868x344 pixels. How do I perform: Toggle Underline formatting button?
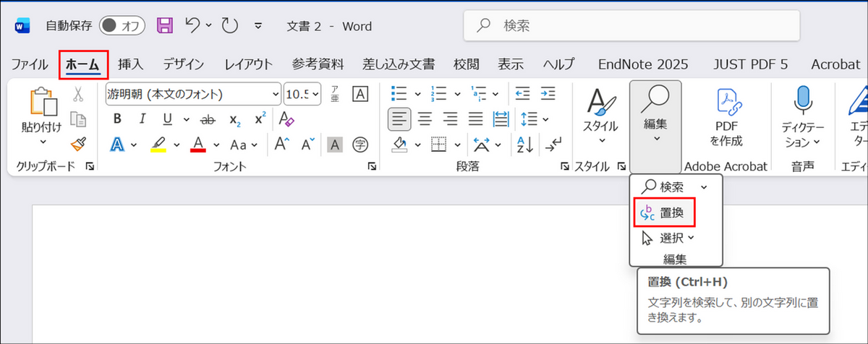click(x=167, y=119)
